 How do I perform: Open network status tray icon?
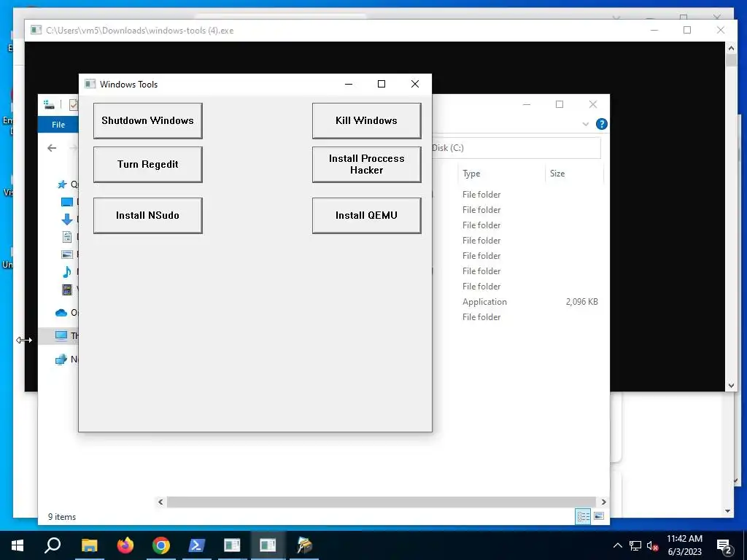[x=635, y=545]
